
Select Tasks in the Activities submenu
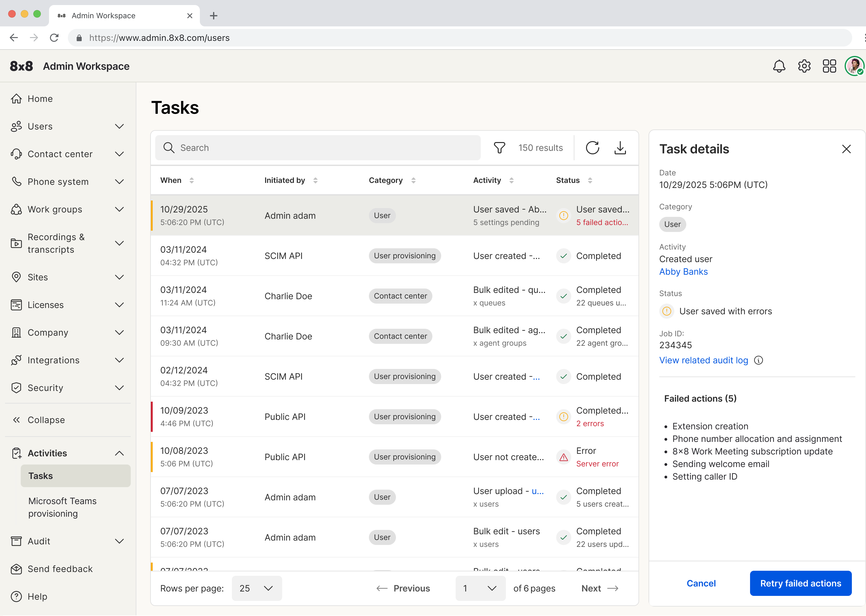coord(75,476)
